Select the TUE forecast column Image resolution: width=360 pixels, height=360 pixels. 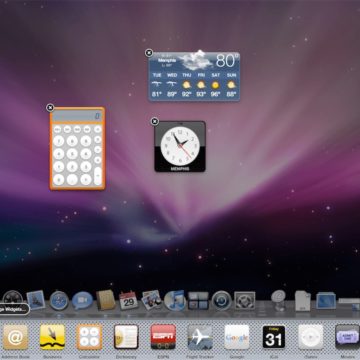tap(157, 85)
